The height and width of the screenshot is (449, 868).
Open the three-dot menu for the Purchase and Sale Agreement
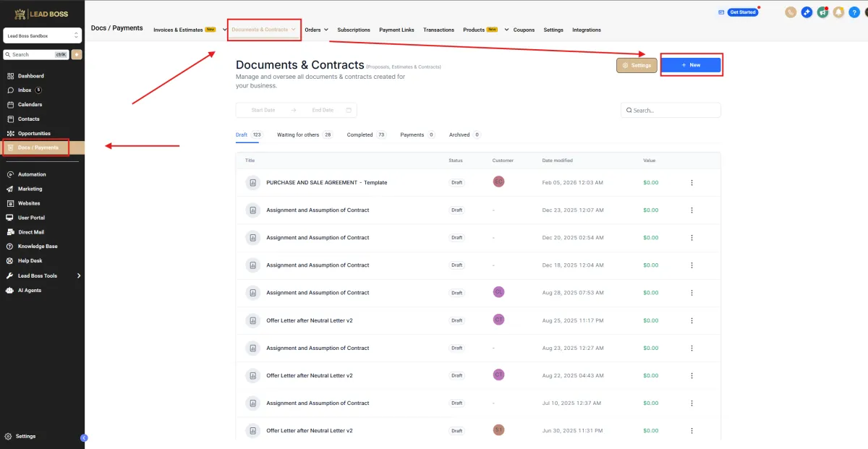tap(692, 183)
